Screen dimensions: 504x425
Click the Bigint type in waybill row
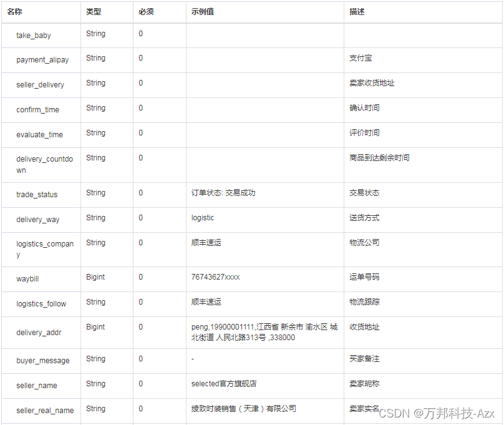coord(95,277)
